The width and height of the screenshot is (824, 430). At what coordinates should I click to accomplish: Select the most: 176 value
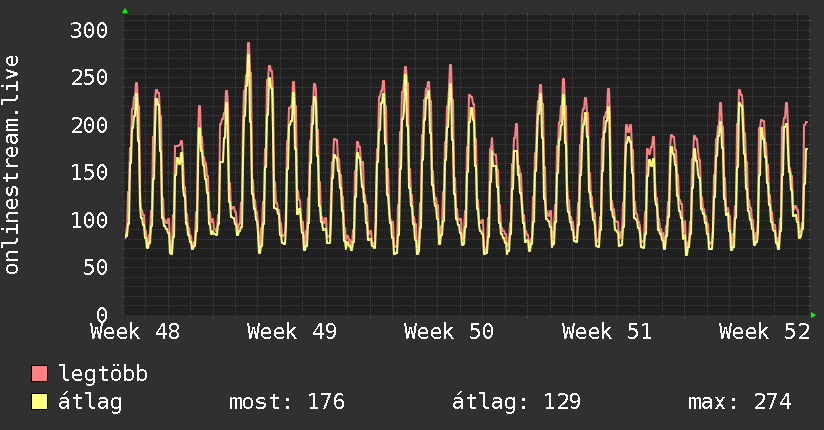click(x=287, y=402)
